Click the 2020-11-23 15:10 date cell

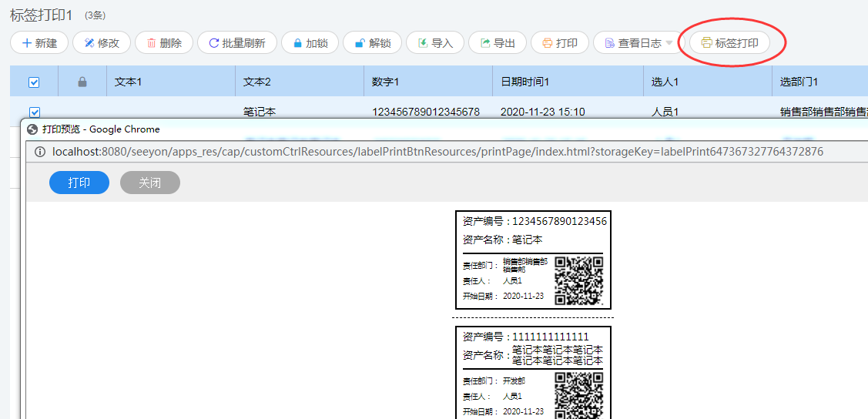coord(542,112)
